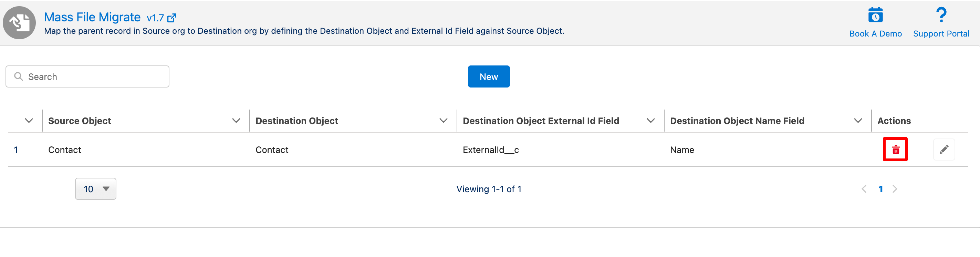Open Destination Object column chevron menu
Image resolution: width=980 pixels, height=257 pixels.
tap(443, 121)
